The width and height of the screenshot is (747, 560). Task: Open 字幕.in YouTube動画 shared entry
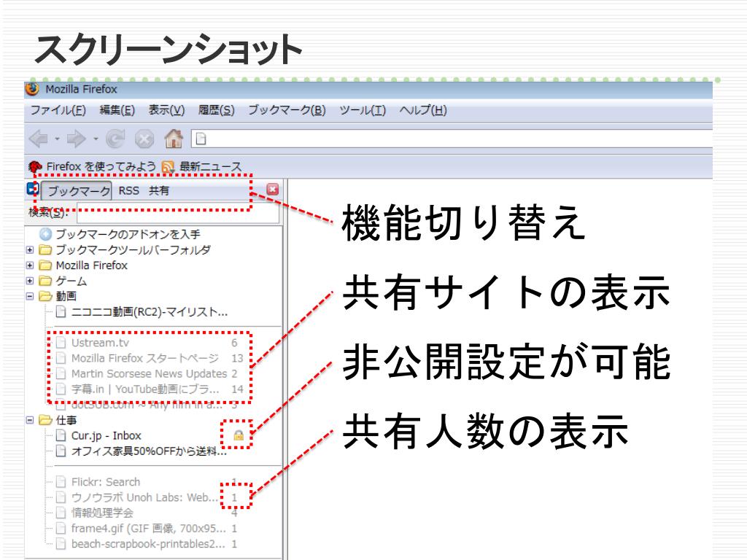click(145, 389)
